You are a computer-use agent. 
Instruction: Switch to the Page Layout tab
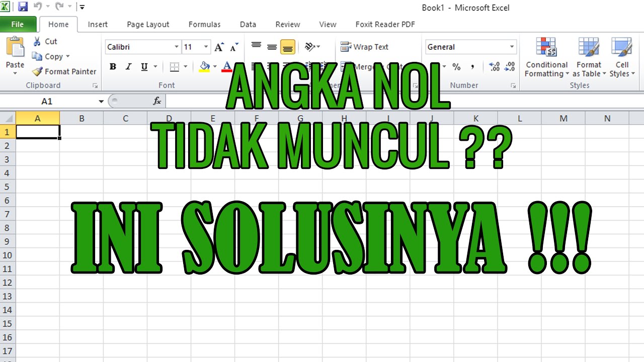(x=148, y=24)
